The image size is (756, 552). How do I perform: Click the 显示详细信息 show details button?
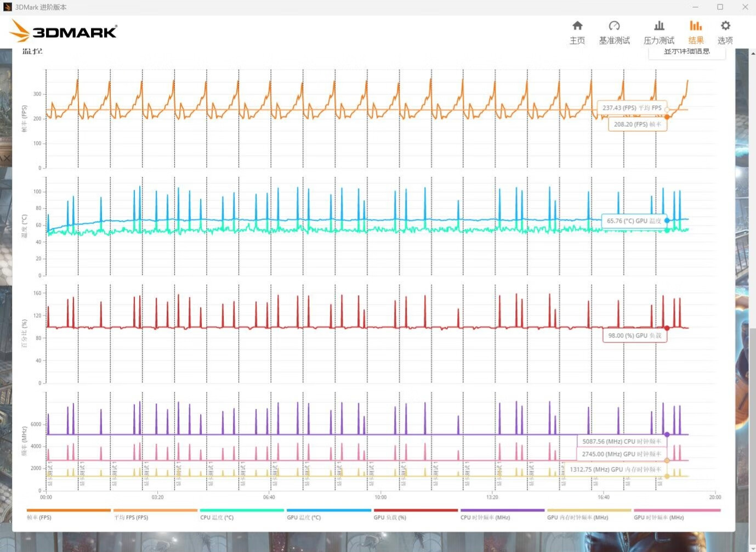pyautogui.click(x=687, y=53)
